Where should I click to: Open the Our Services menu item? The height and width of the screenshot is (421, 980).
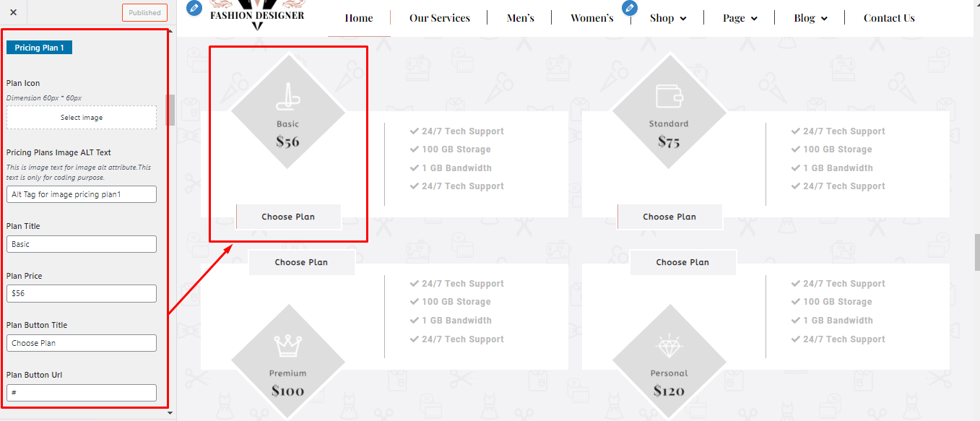[x=439, y=18]
